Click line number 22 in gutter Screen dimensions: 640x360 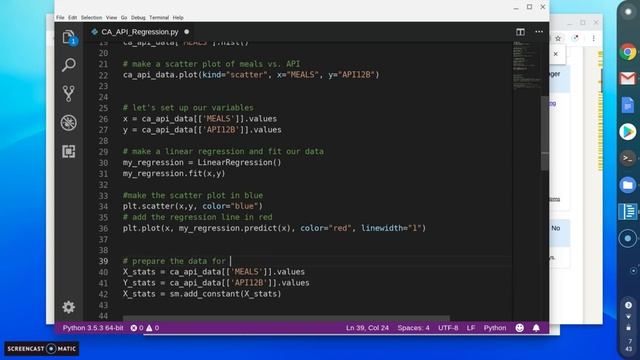[x=103, y=75]
